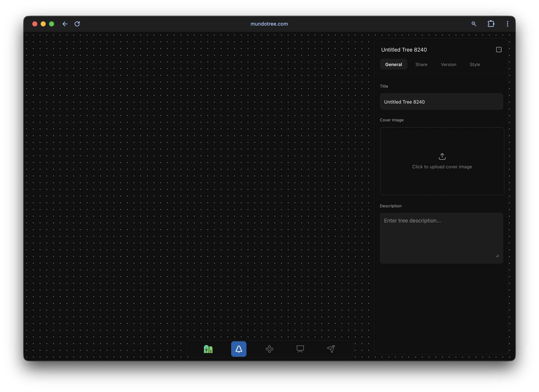Open the four-diamonds components icon

tap(269, 349)
